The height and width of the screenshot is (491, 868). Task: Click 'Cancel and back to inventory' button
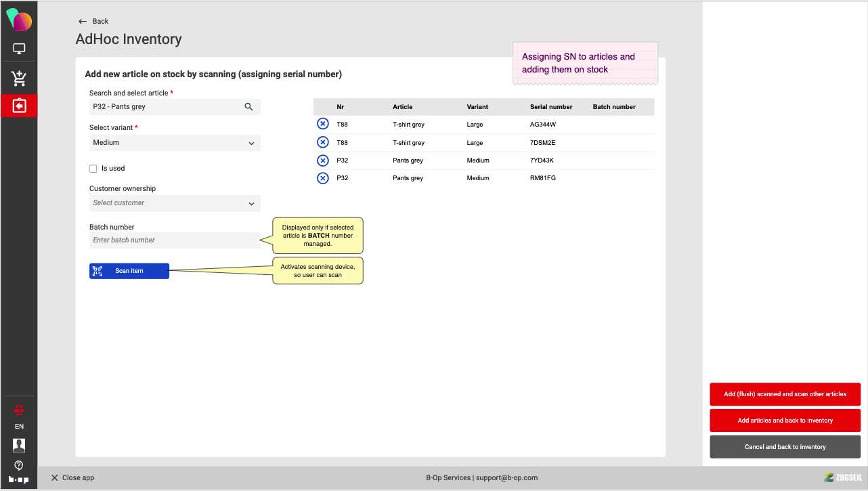coord(785,447)
